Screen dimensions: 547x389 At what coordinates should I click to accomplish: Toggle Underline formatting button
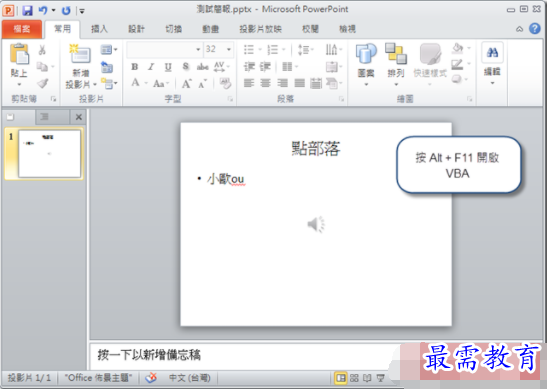pyautogui.click(x=168, y=67)
